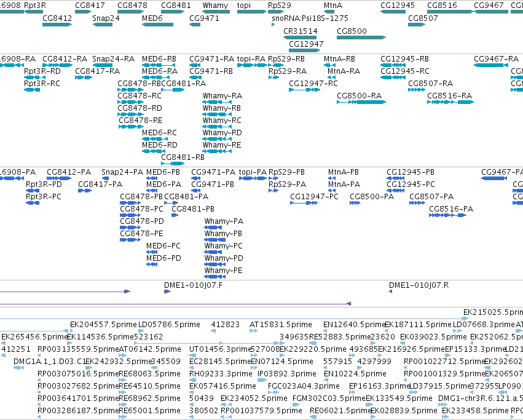The width and height of the screenshot is (523, 420).
Task: Select the CG8417 gene label
Action: pos(90,6)
